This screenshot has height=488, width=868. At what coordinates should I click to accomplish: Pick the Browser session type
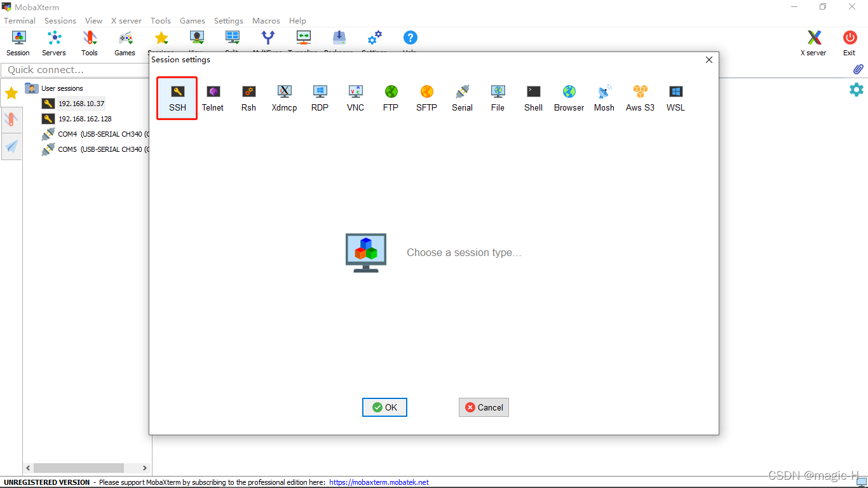click(569, 98)
